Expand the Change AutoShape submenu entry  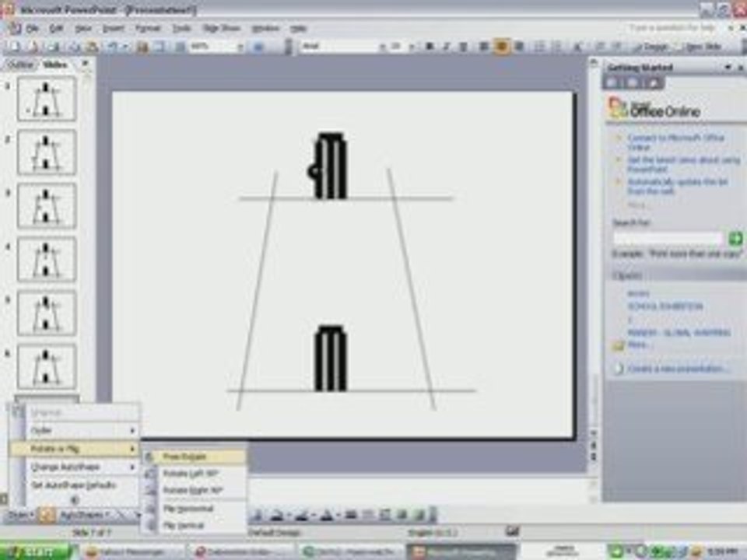click(x=74, y=467)
